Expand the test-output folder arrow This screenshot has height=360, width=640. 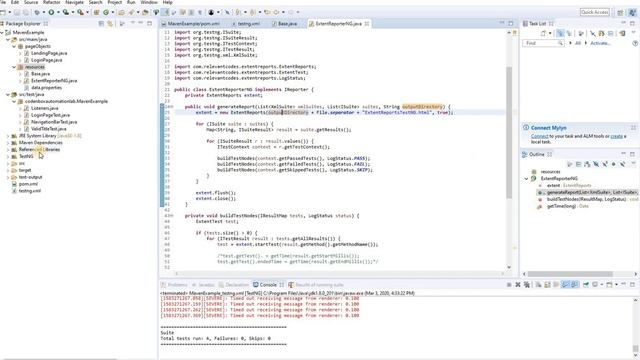pyautogui.click(x=8, y=177)
